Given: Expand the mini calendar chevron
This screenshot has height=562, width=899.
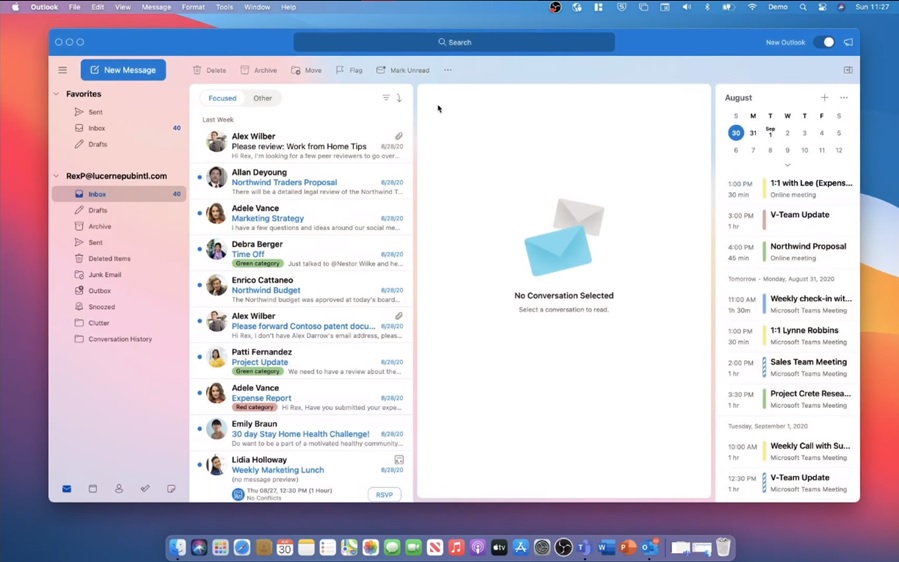Looking at the screenshot, I should tap(787, 165).
